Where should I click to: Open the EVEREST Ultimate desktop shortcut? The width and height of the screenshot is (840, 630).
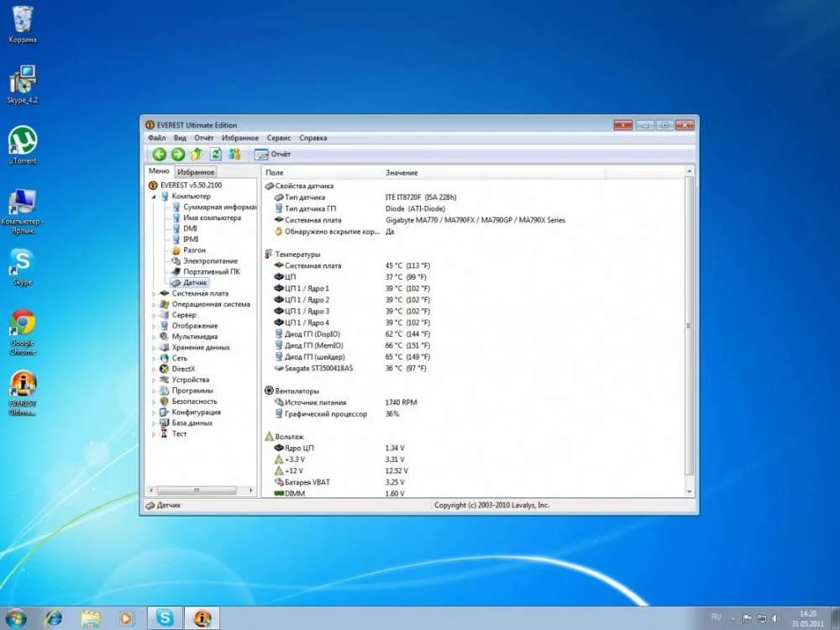[23, 394]
